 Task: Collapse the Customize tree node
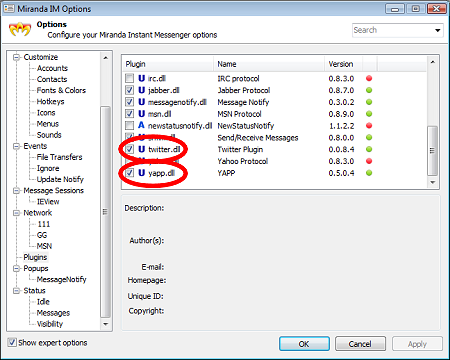click(16, 57)
